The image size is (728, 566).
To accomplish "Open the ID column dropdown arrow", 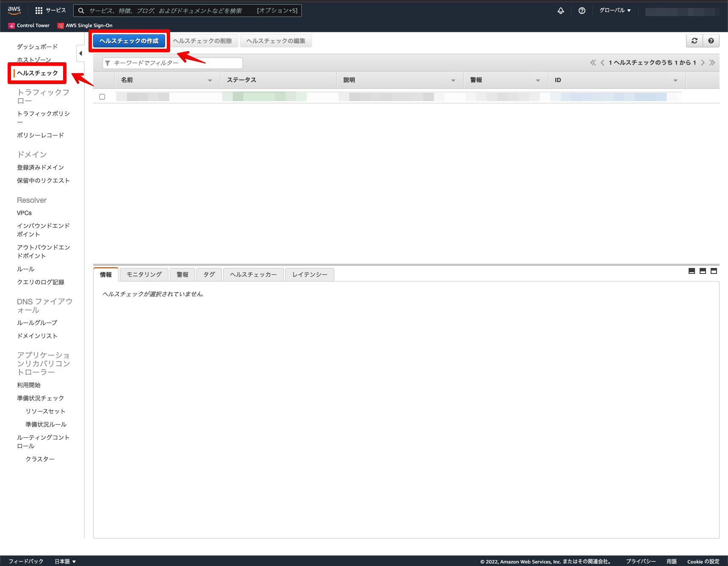I will click(x=676, y=80).
